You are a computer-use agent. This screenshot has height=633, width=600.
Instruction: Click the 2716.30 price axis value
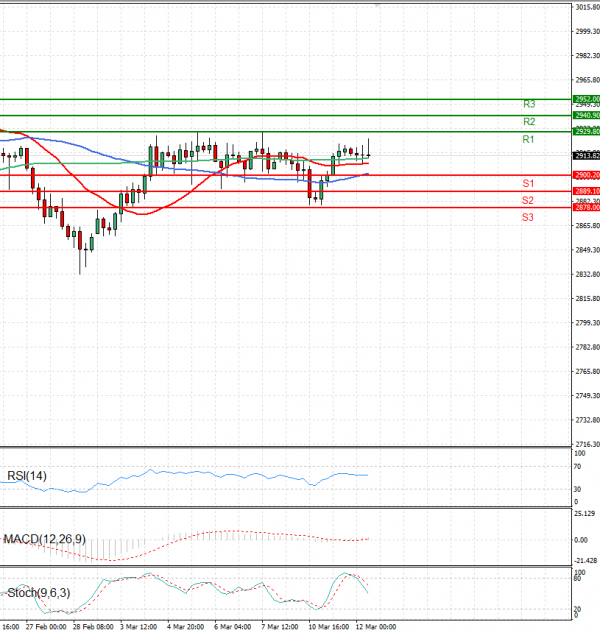[587, 444]
